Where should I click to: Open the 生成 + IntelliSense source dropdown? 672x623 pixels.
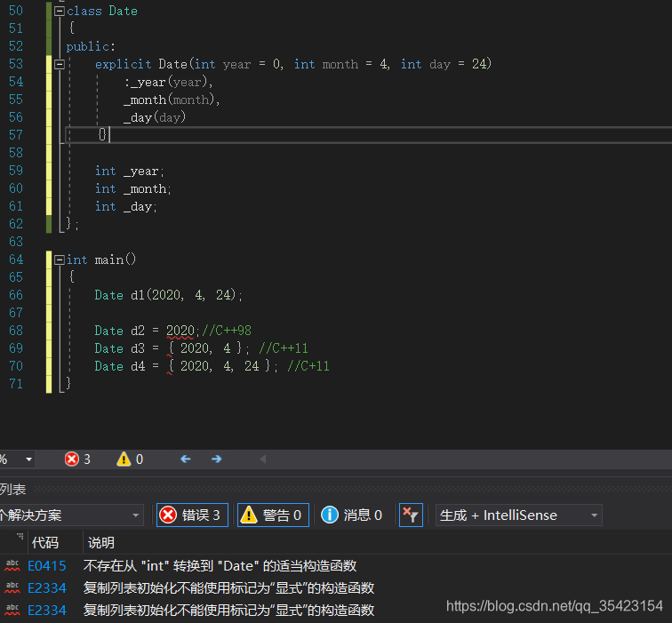[x=519, y=515]
